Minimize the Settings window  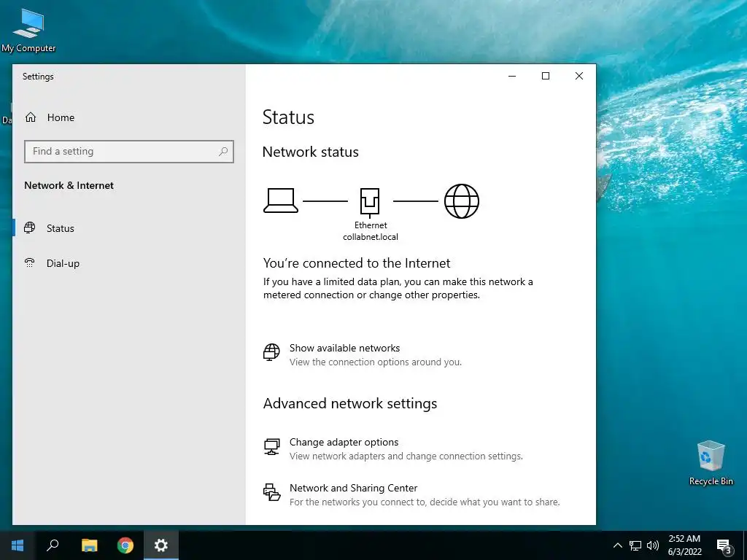tap(512, 76)
